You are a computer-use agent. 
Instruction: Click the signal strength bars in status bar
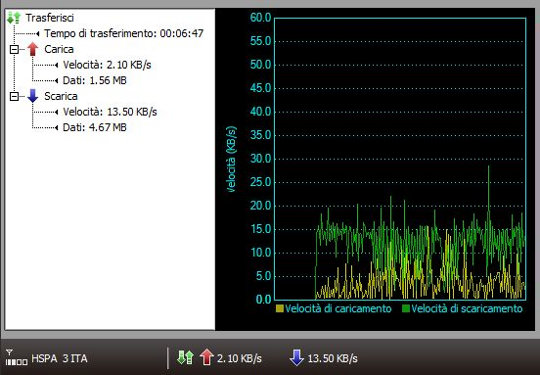[x=17, y=358]
